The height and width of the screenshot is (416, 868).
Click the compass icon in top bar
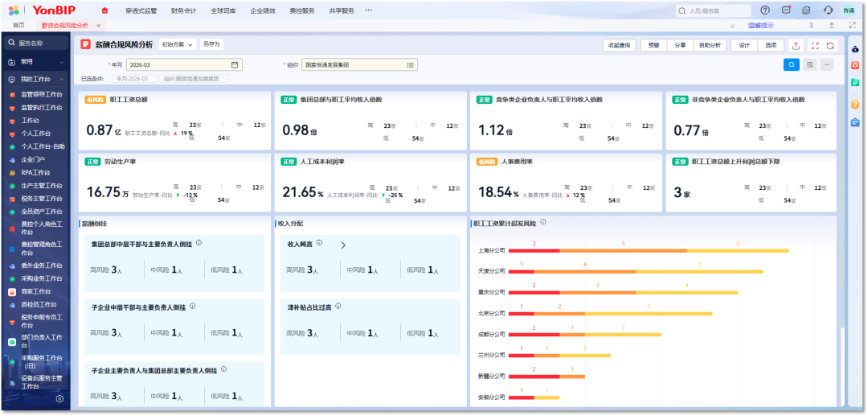point(807,10)
